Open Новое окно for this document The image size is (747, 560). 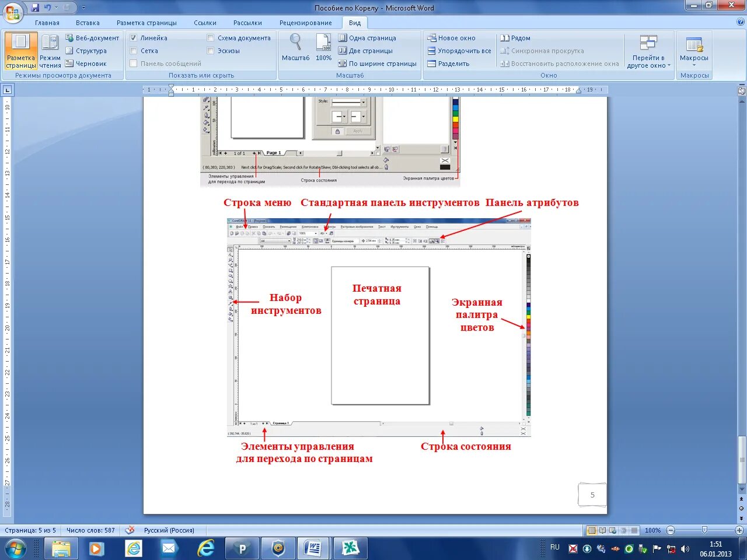451,38
